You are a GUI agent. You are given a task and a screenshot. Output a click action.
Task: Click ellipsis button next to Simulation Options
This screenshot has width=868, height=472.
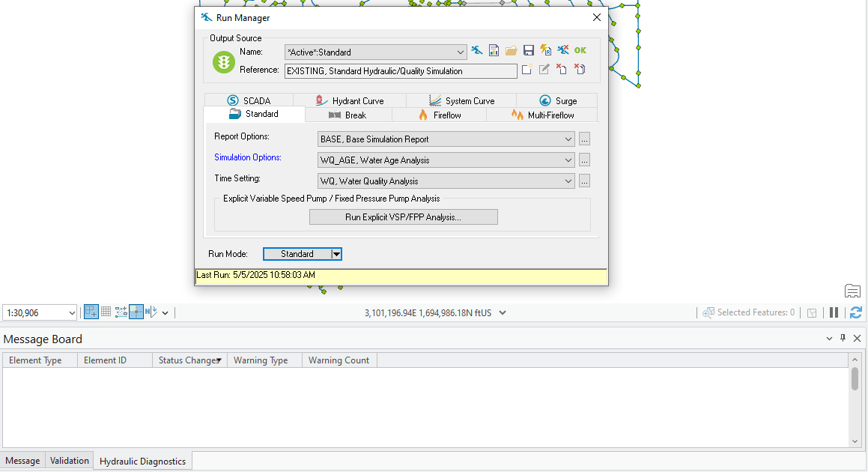pos(584,160)
